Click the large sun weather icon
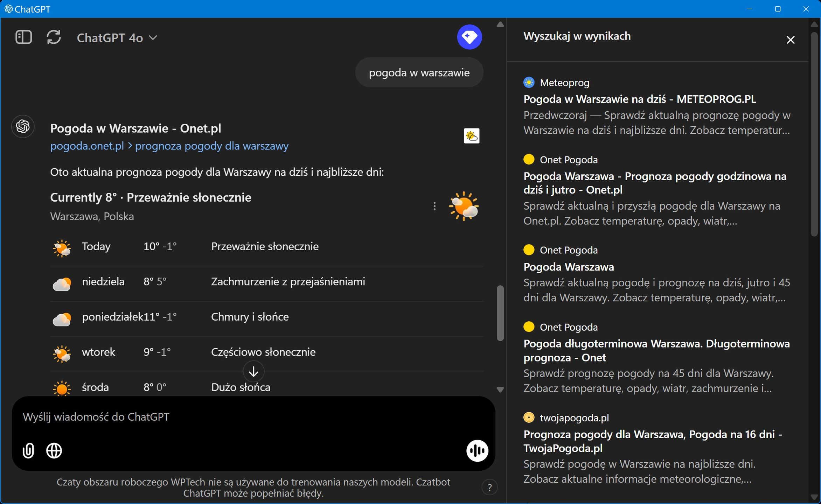 tap(464, 206)
